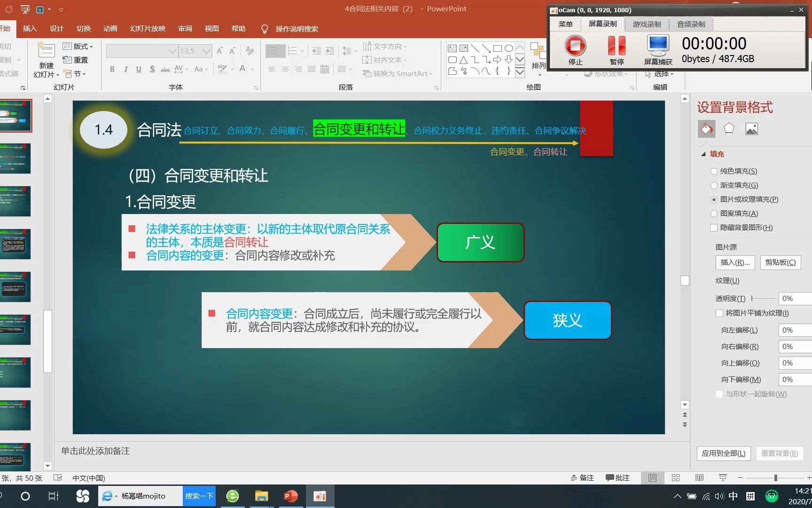Open Task View on taskbar
The width and height of the screenshot is (812, 508).
click(54, 496)
